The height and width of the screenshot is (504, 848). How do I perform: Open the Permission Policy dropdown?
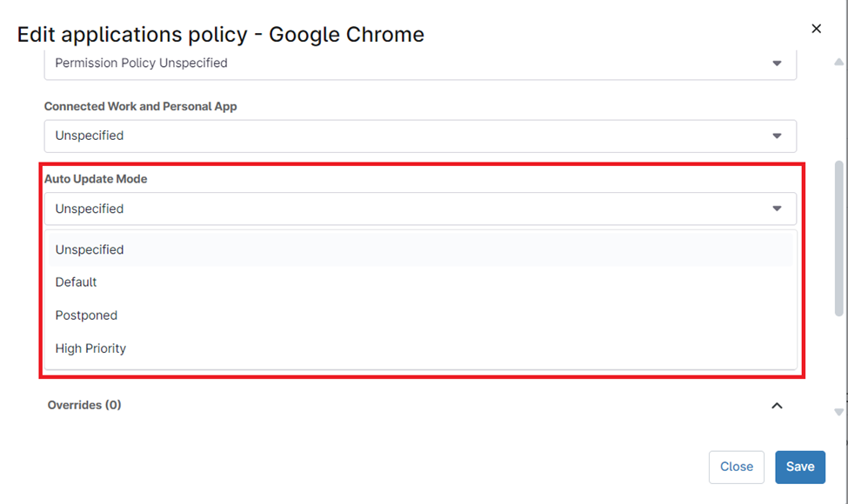coord(420,63)
